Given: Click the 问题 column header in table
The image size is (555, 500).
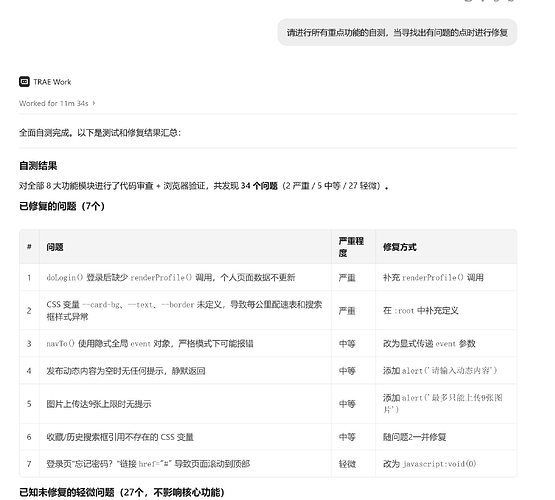Looking at the screenshot, I should [x=55, y=247].
